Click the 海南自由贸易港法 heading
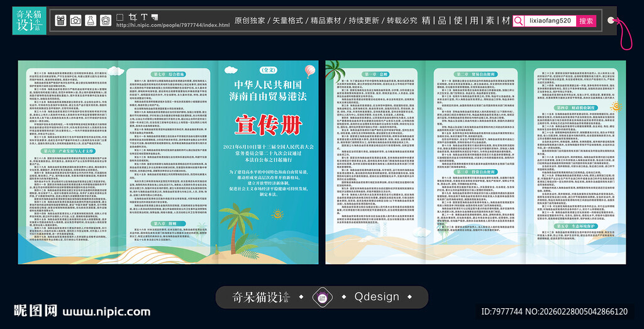Screen dimensions: 644x329 pos(268,97)
